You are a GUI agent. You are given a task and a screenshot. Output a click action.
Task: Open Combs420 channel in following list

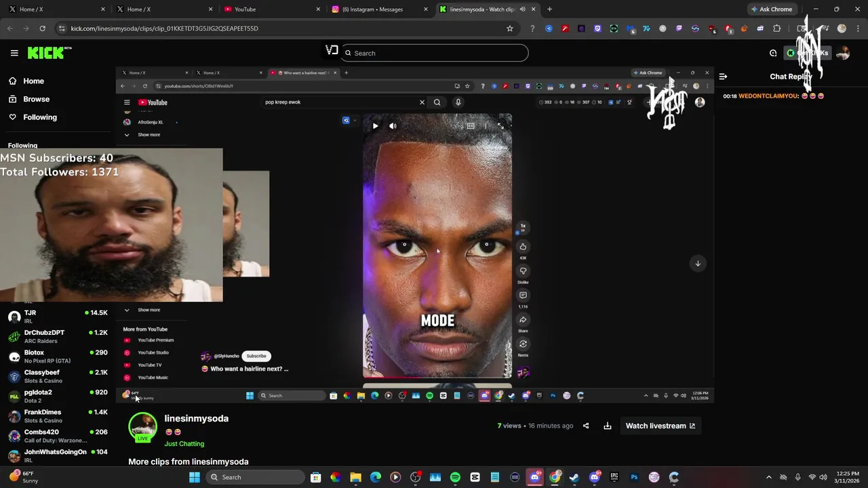58,435
